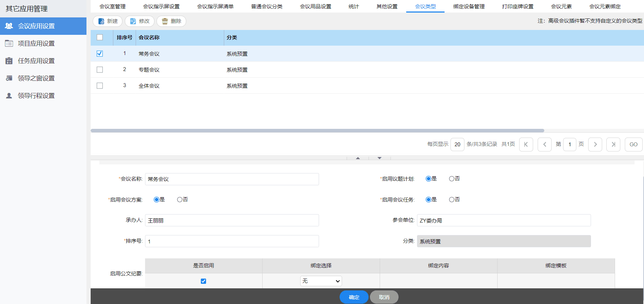
Task: Switch to 会议用品设置 tab
Action: point(316,6)
